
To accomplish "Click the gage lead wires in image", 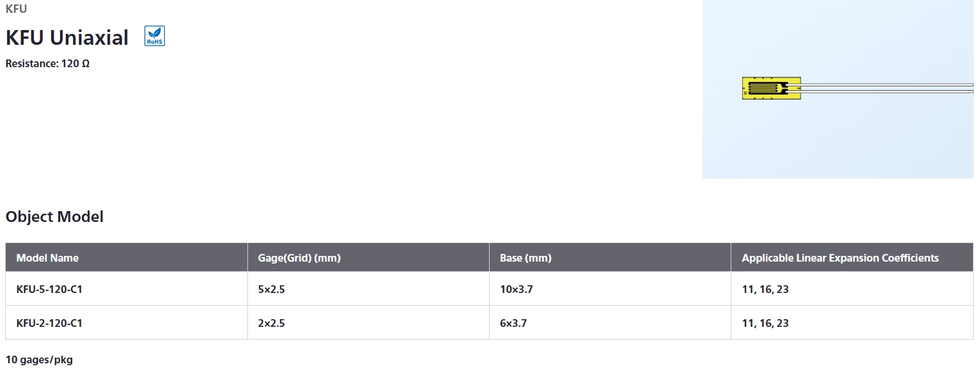I will tap(887, 88).
